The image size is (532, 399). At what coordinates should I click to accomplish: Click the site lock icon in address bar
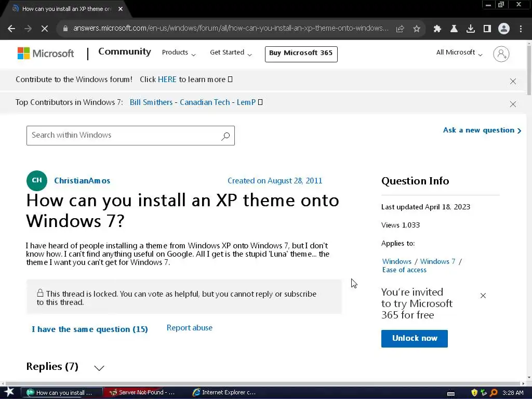click(65, 29)
